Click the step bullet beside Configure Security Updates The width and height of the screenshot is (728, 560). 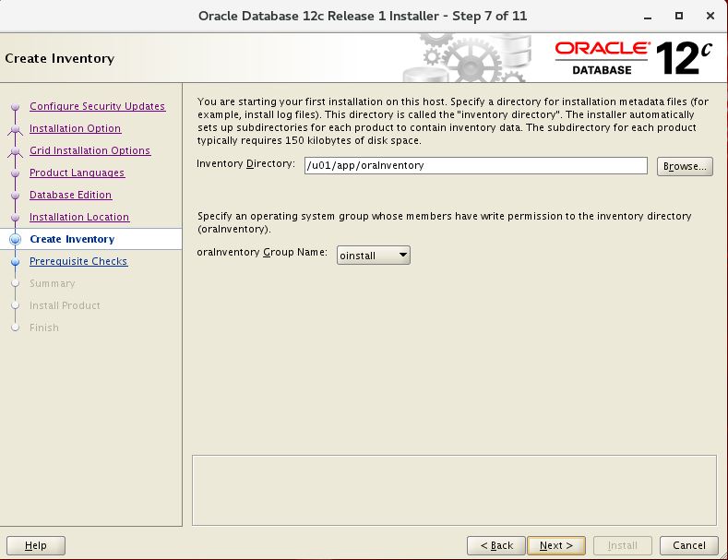(x=16, y=107)
